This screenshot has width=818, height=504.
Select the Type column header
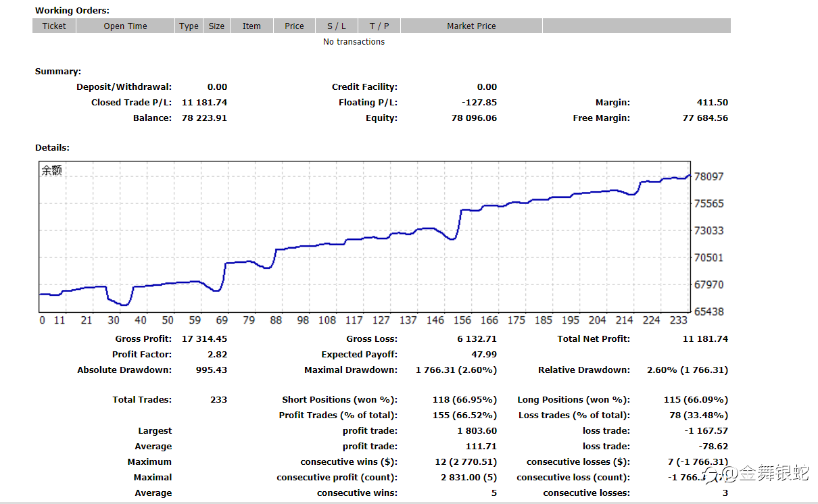tap(189, 26)
